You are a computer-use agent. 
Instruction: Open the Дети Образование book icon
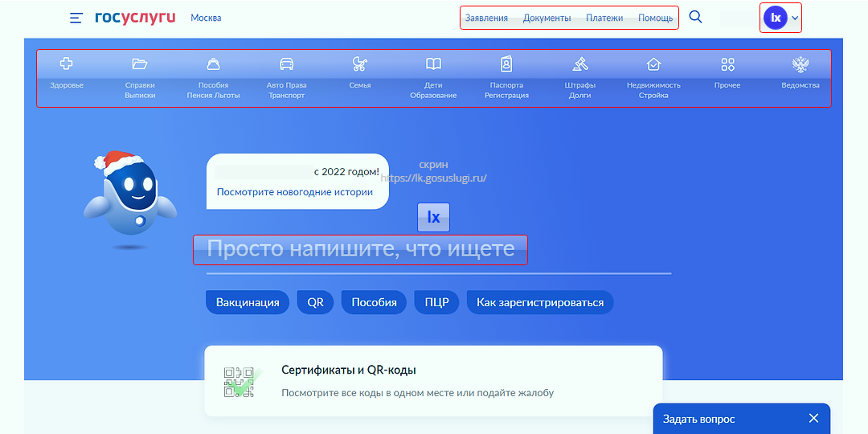433,64
